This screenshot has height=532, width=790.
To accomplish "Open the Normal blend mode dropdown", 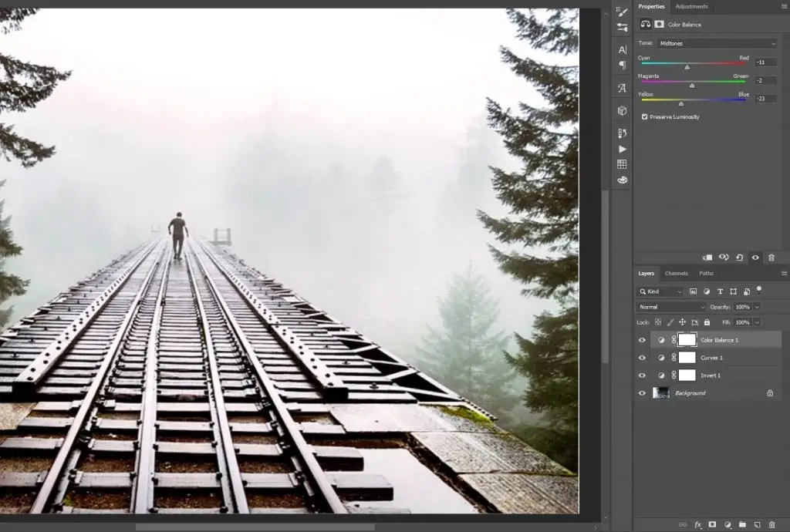I will coord(670,307).
